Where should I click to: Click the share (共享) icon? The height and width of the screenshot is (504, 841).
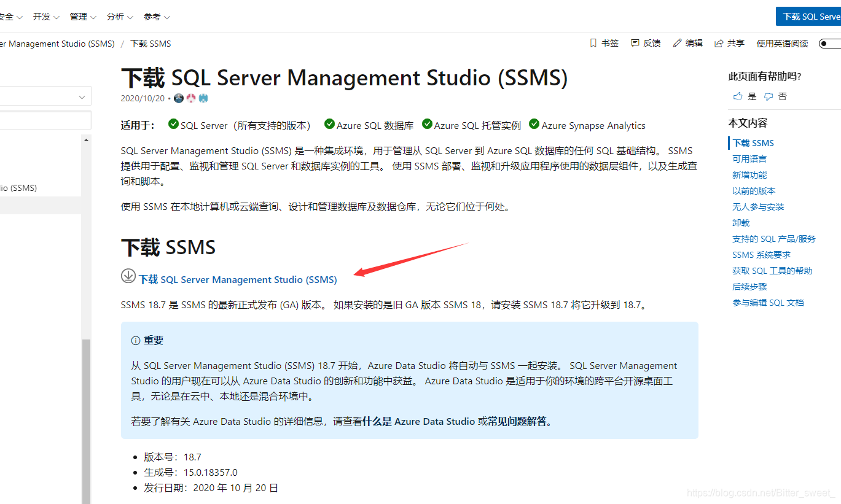(x=719, y=43)
